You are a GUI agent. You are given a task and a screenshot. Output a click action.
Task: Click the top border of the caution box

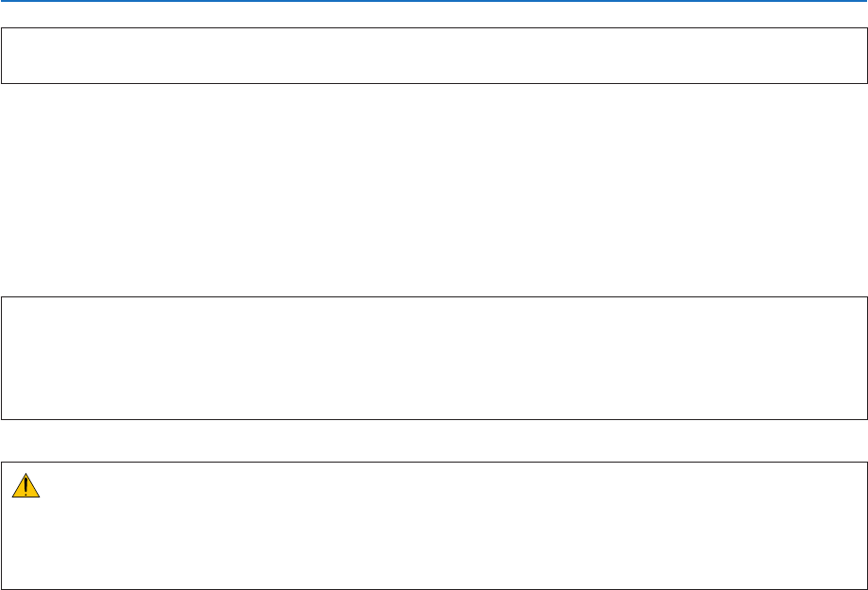pyautogui.click(x=434, y=462)
